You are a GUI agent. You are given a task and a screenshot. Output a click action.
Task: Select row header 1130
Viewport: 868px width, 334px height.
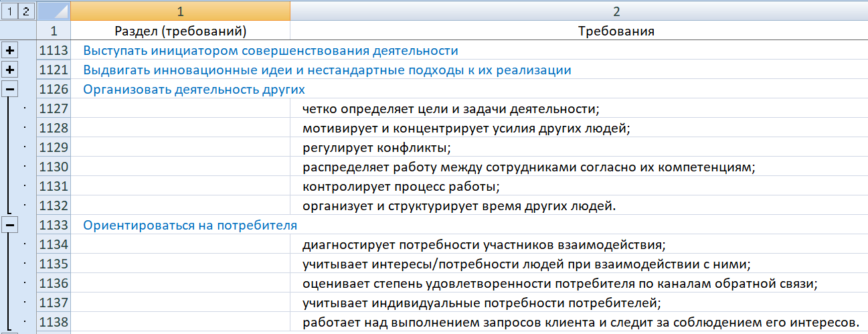coord(54,167)
